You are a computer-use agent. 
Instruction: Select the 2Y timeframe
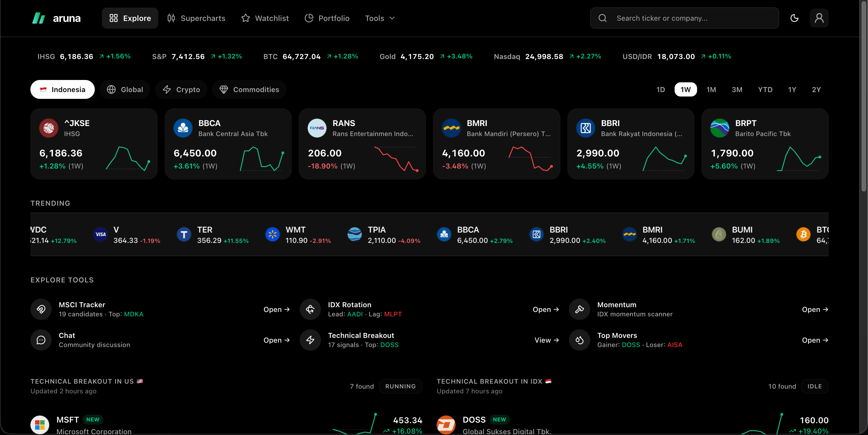tap(816, 89)
